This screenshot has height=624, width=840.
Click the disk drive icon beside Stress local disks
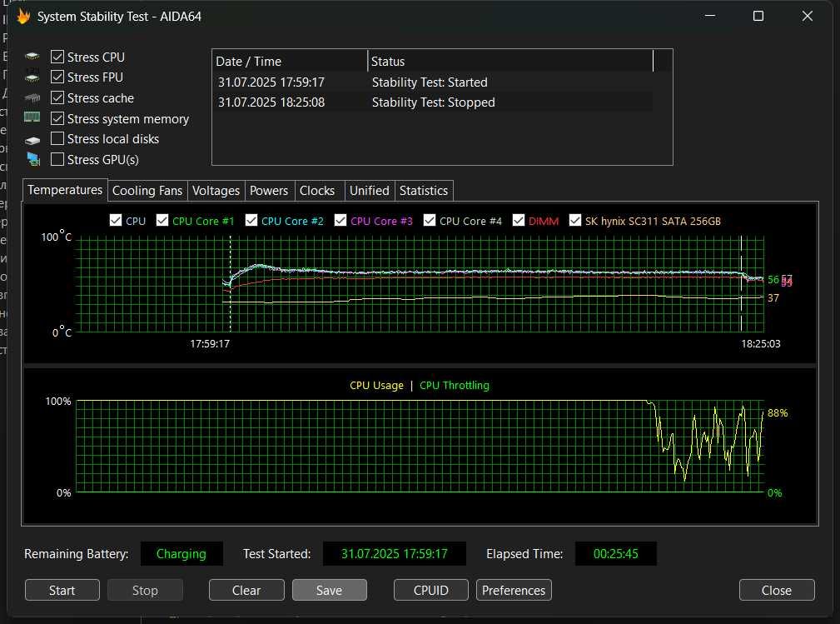(x=32, y=140)
